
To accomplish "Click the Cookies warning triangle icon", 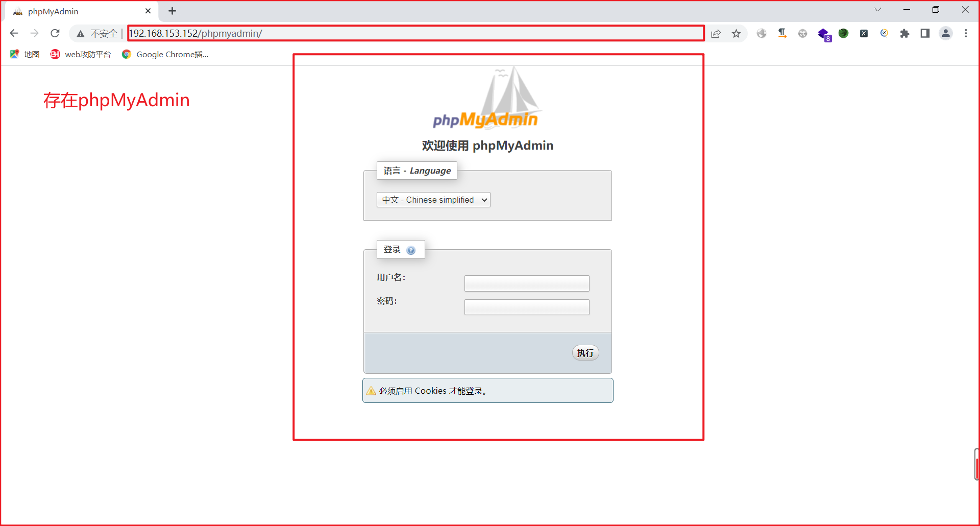I will tap(371, 391).
